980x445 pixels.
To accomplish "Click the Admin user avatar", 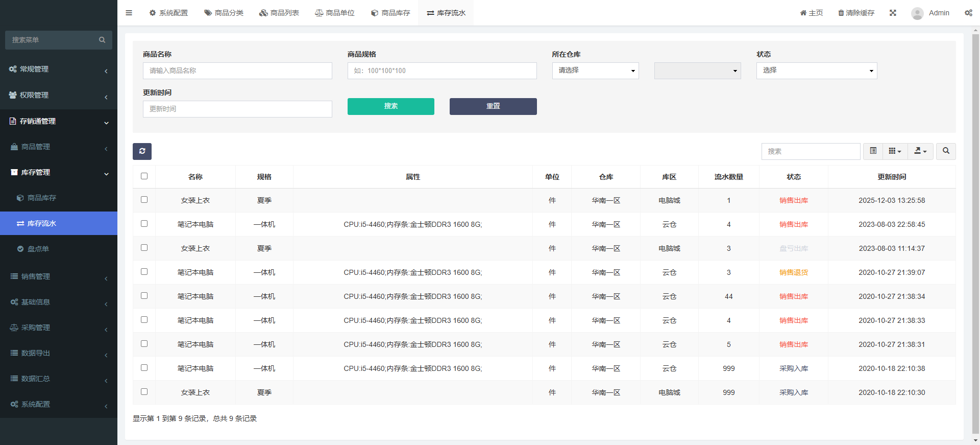I will coord(917,13).
